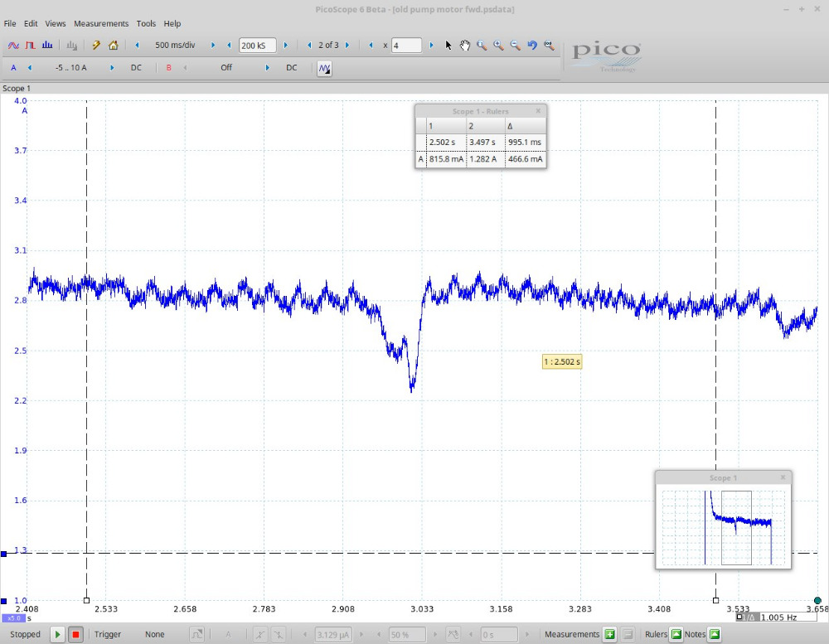The height and width of the screenshot is (644, 829).
Task: Open the home setup icon
Action: (x=114, y=45)
